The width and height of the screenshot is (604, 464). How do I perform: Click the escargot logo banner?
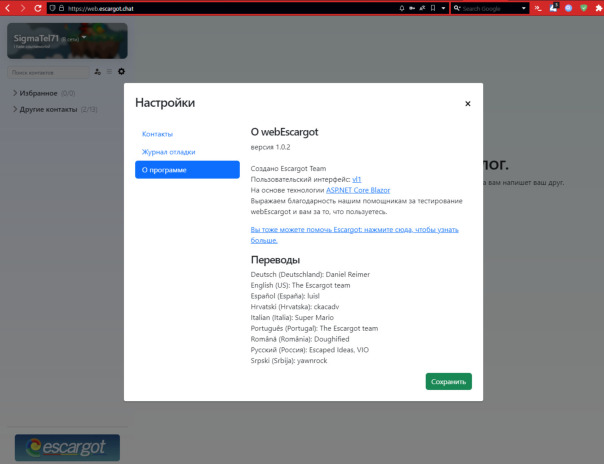coord(67,447)
